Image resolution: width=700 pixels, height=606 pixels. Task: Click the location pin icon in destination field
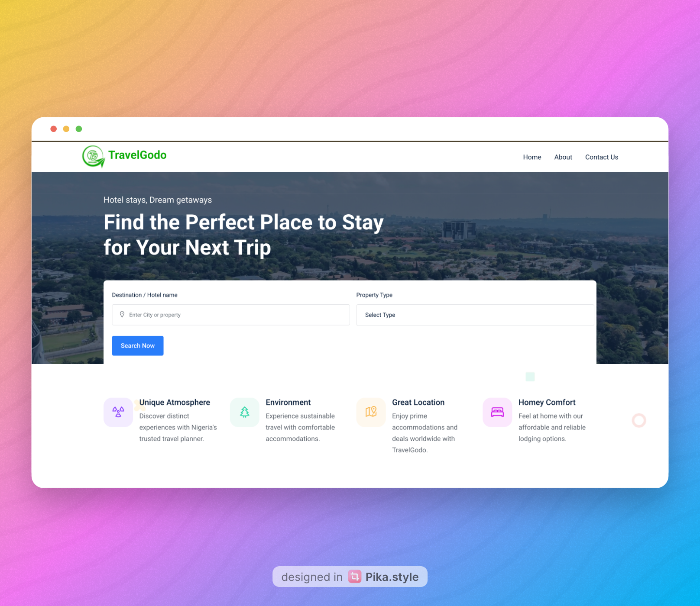[x=122, y=315]
